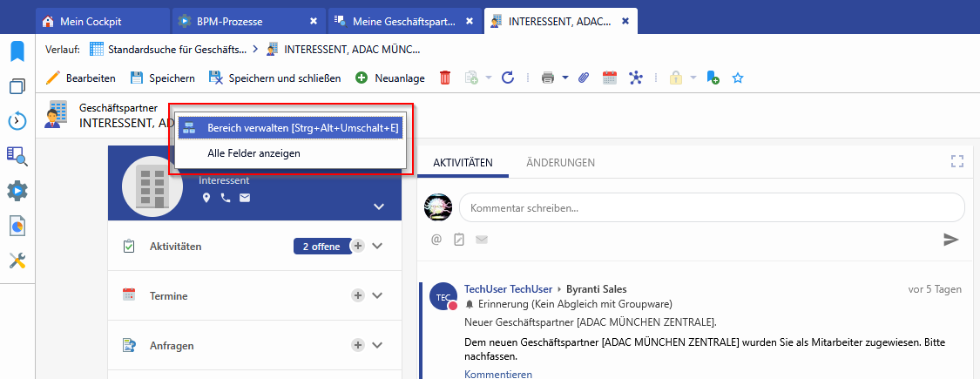Click the calendar icon in toolbar
Image resolution: width=980 pixels, height=379 pixels.
coord(610,78)
